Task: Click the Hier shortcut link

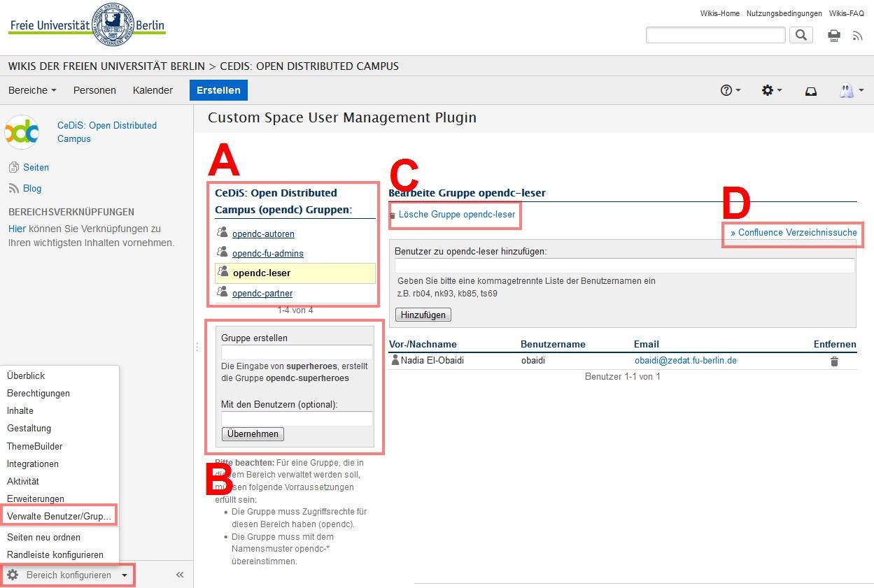Action: (x=17, y=229)
